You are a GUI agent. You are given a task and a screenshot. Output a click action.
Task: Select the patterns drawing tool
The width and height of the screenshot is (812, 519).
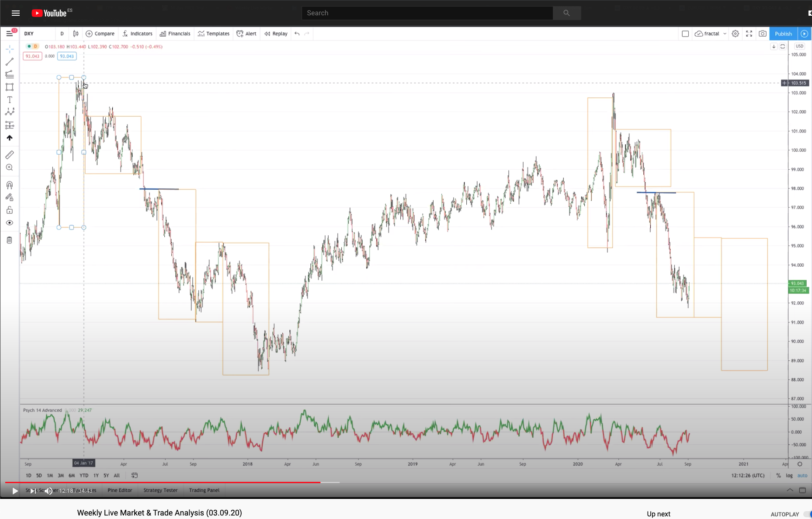click(10, 112)
